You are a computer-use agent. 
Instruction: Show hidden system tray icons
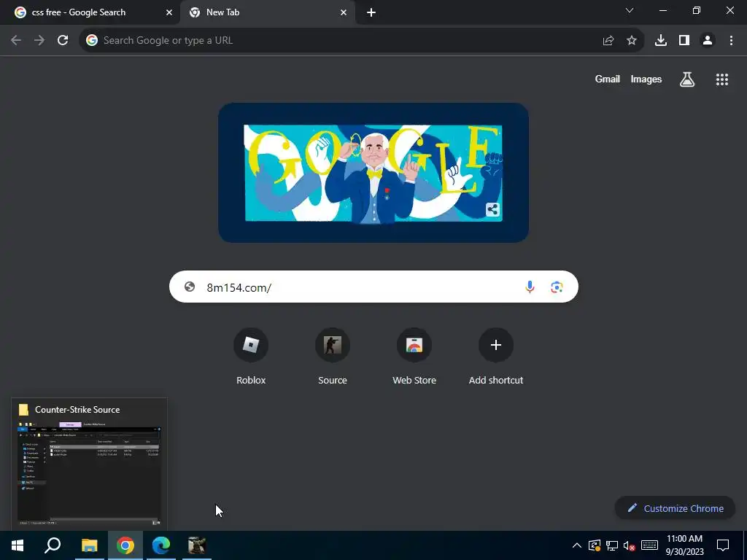pos(577,545)
